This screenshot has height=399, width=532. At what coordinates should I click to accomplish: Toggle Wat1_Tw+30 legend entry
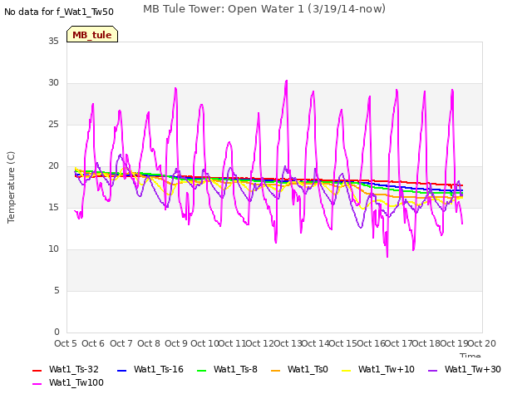coord(465,369)
